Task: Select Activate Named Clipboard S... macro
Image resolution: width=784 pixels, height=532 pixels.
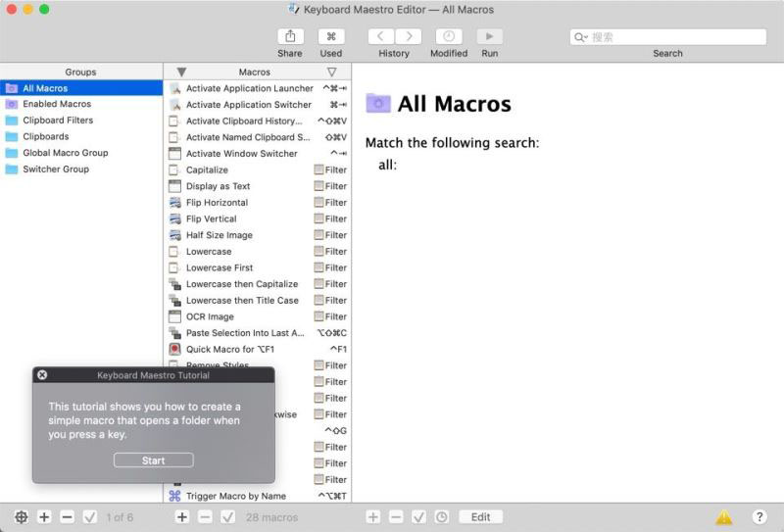Action: click(258, 137)
